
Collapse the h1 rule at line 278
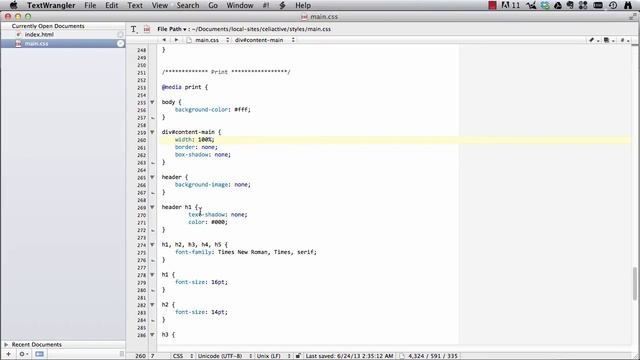[152, 275]
